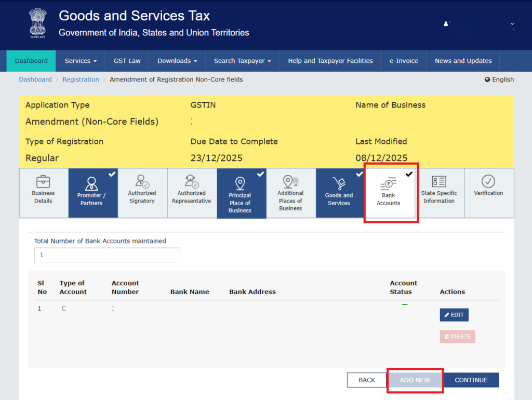
Task: Select State Specific Information icon
Action: pos(439,192)
